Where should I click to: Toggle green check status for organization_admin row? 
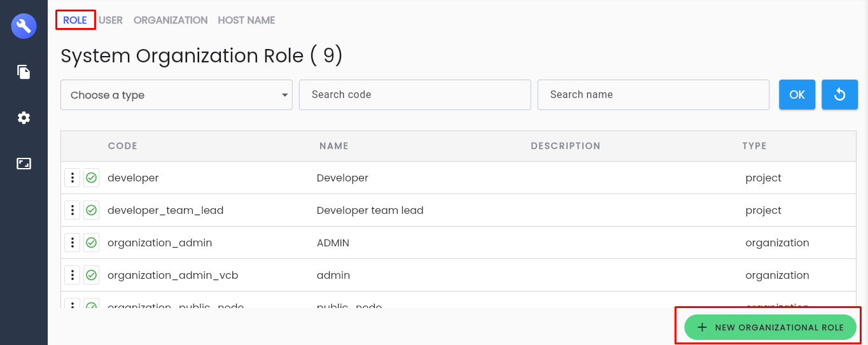click(91, 243)
